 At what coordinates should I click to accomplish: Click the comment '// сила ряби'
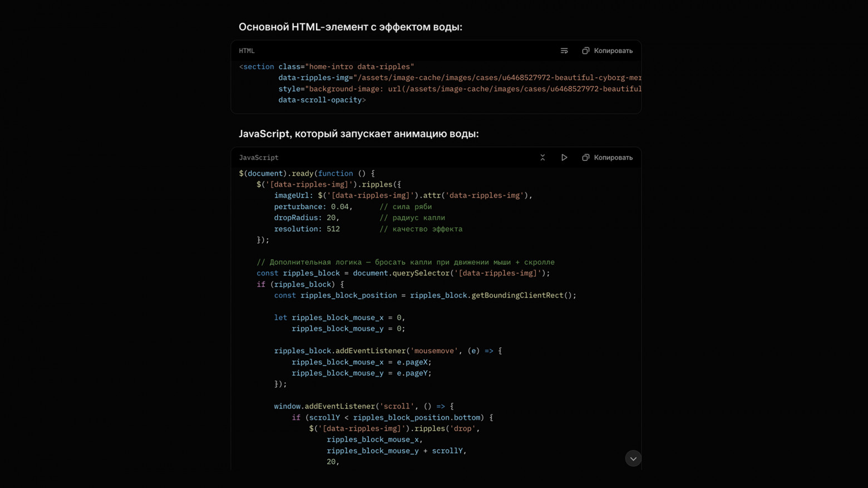[406, 207]
